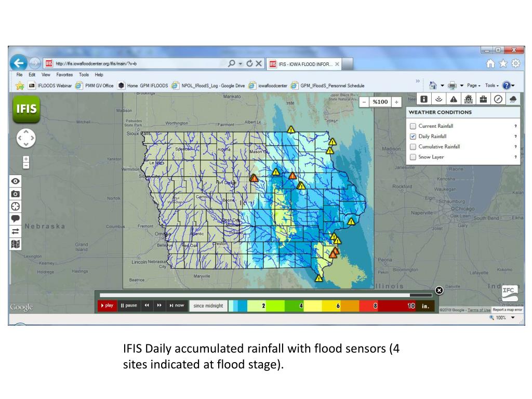532x399 pixels.
Task: Click help mark next to Snow Layer
Action: [x=515, y=157]
